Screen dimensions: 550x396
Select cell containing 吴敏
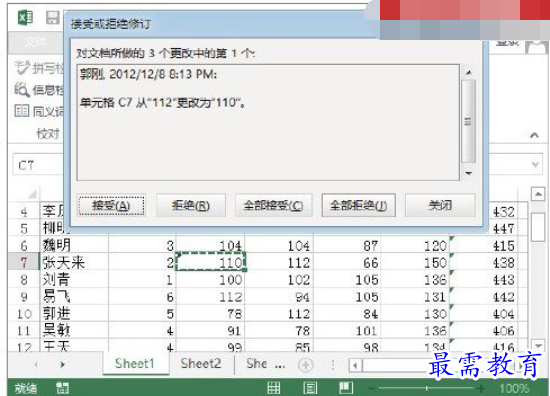74,330
